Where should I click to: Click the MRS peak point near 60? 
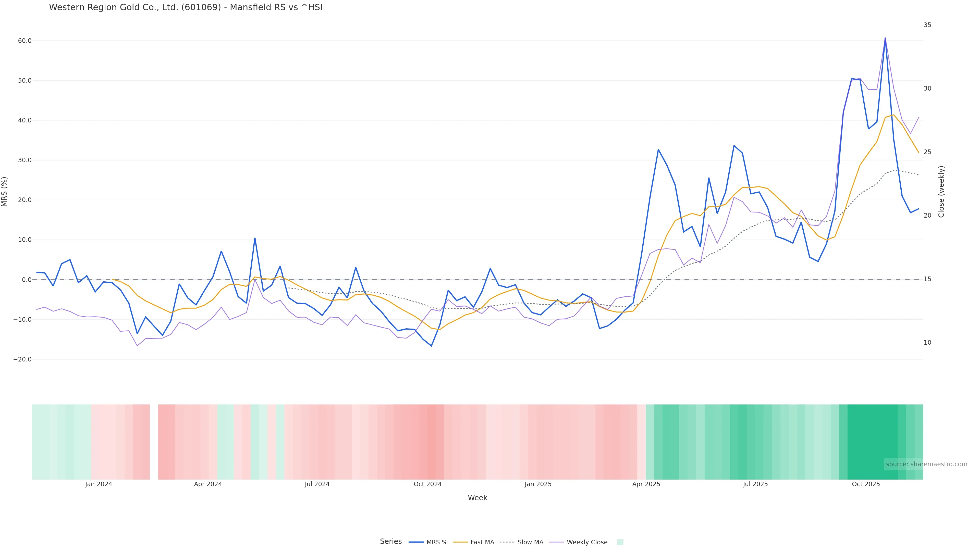885,38
